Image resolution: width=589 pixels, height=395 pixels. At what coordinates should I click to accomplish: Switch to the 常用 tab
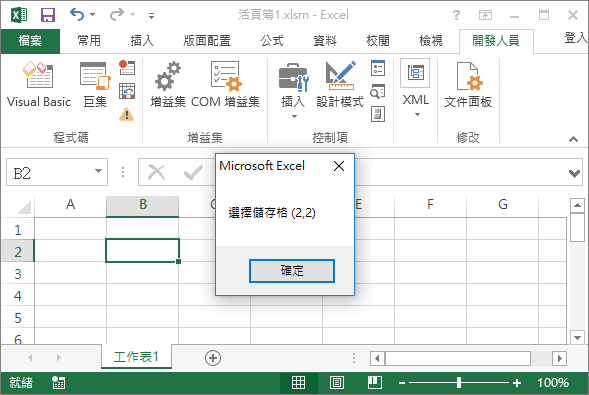point(89,41)
